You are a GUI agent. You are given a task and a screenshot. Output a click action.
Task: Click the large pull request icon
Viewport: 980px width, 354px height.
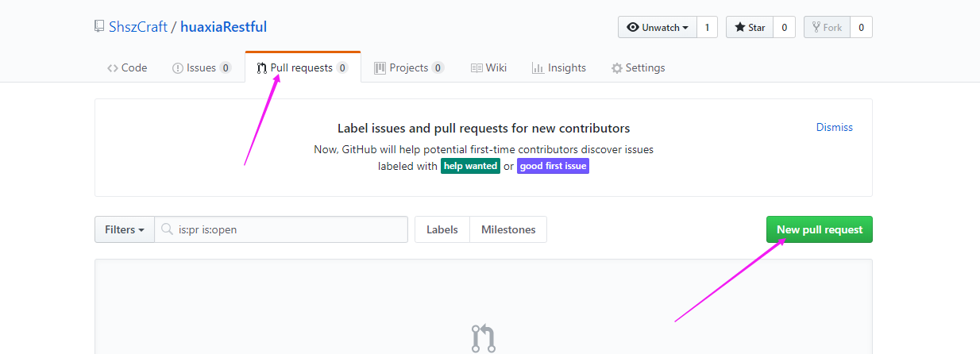click(483, 338)
